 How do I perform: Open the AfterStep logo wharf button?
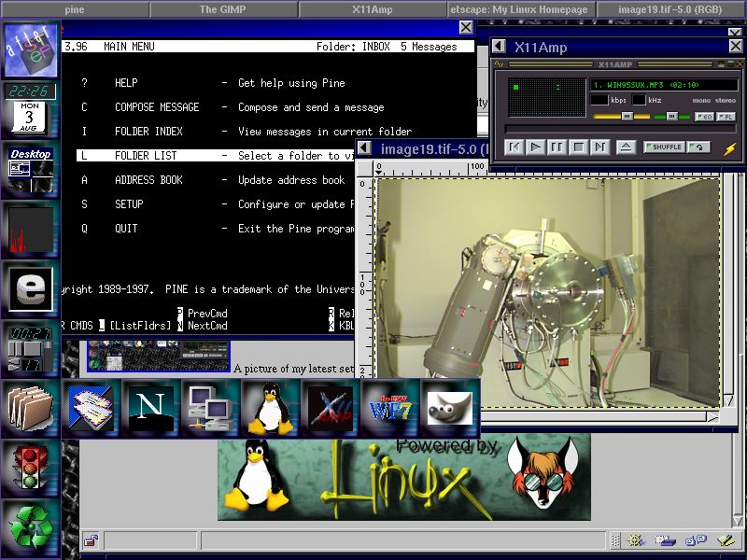[x=31, y=49]
